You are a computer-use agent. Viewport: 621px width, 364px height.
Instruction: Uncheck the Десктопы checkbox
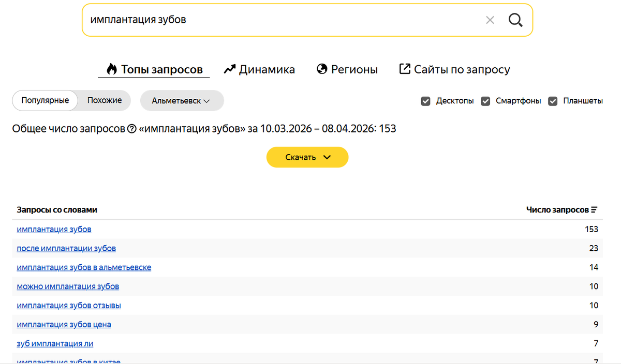click(426, 101)
